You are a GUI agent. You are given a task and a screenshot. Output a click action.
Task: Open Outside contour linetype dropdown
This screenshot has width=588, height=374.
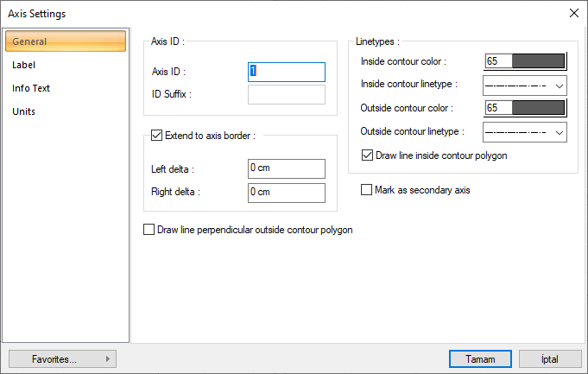560,131
